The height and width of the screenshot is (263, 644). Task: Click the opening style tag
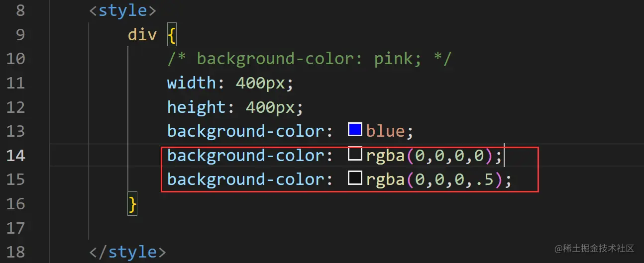(122, 10)
